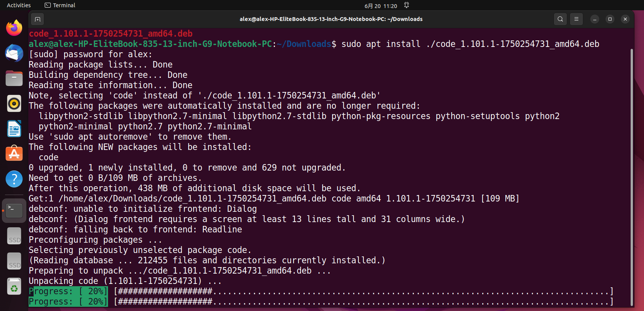
Task: Open the first SSD drive
Action: point(14,235)
